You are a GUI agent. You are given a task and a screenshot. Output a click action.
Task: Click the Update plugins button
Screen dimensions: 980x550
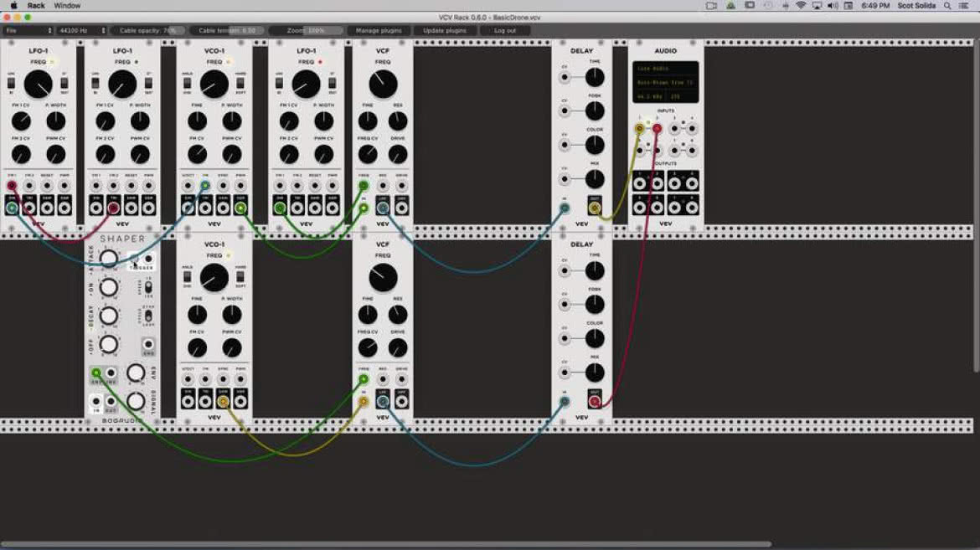[x=445, y=30]
